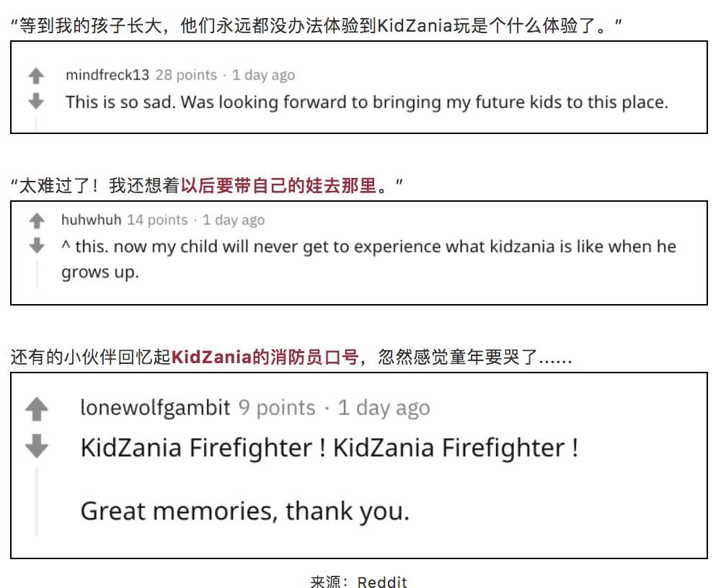Screen dimensions: 721x588
Task: Collapse the mindfreck13 comment thread line
Action: 36,123
